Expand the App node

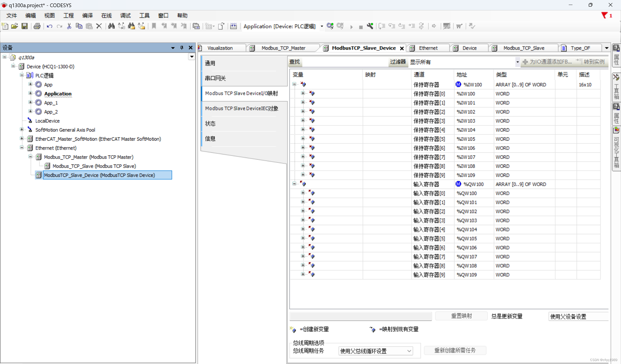click(x=30, y=84)
